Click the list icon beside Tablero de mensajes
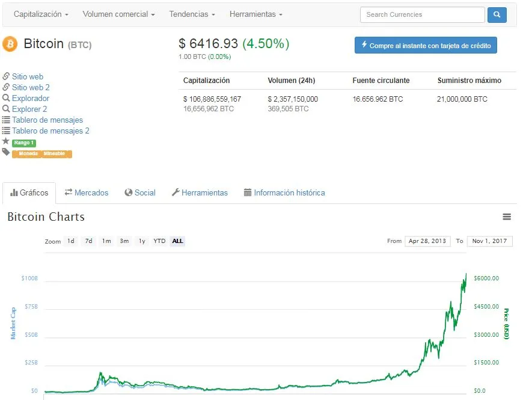Image resolution: width=532 pixels, height=400 pixels. point(6,120)
